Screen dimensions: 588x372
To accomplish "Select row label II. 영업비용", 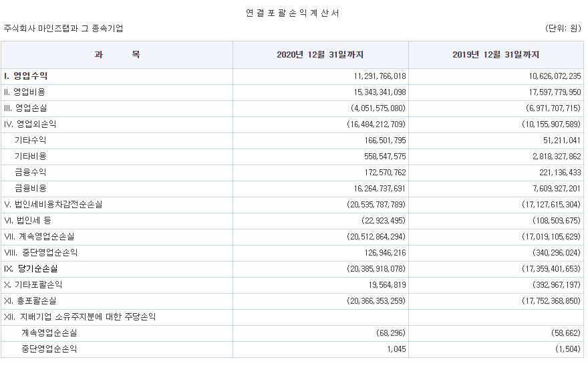I will pos(25,92).
